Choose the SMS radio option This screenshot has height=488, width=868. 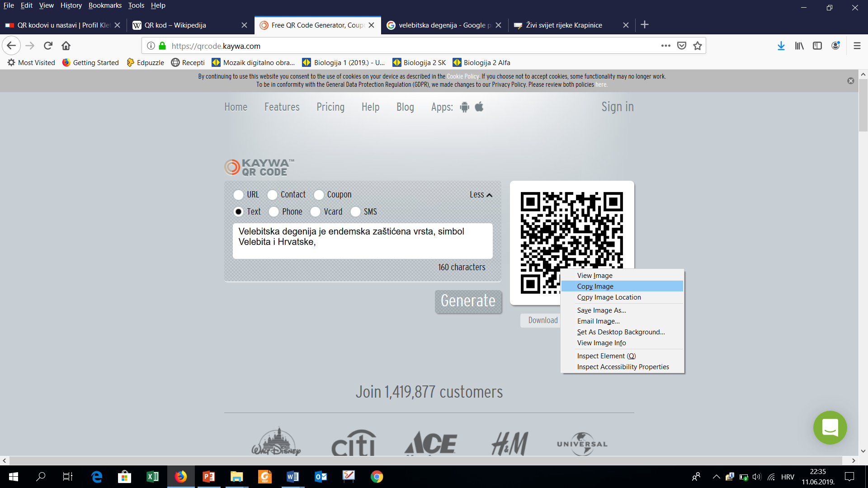coord(356,212)
